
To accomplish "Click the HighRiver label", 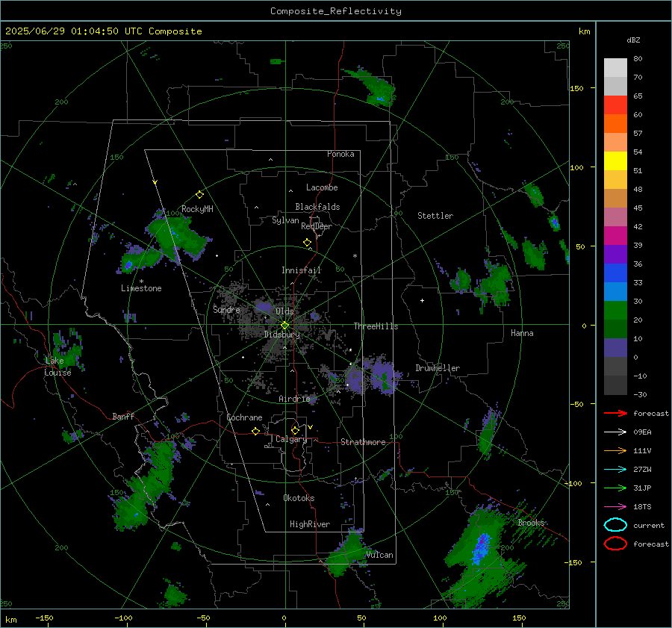I will point(310,524).
